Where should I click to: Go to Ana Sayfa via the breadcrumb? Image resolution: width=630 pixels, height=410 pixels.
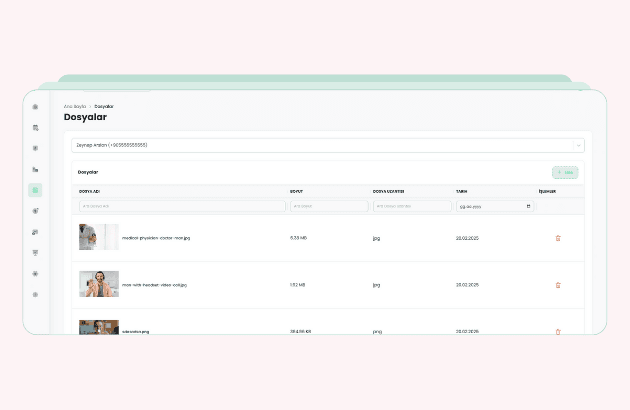point(74,106)
